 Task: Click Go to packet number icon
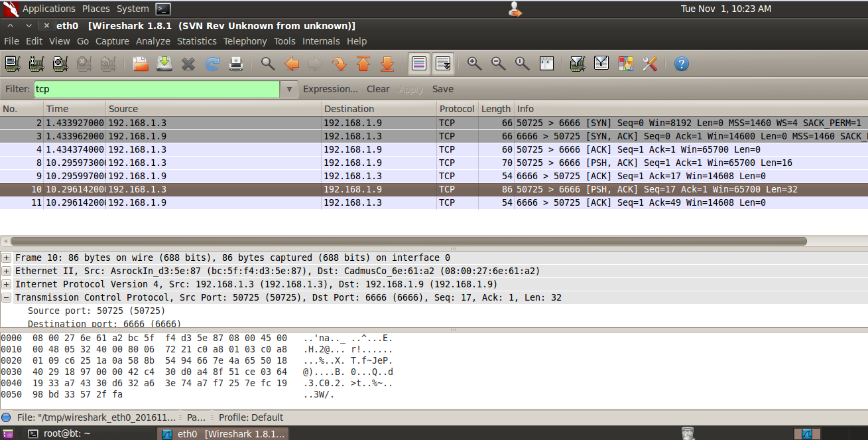(340, 64)
